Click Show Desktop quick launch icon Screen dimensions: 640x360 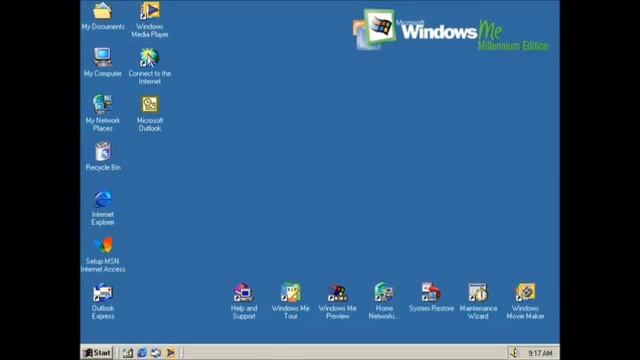128,353
